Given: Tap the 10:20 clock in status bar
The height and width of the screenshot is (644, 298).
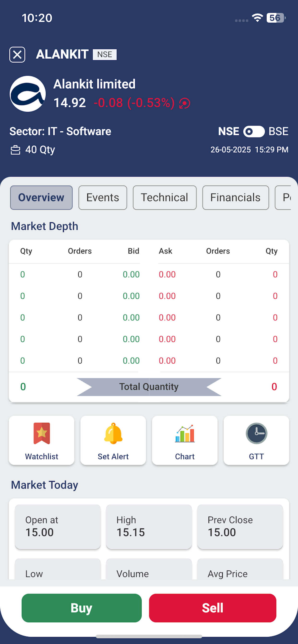Looking at the screenshot, I should pos(37,18).
